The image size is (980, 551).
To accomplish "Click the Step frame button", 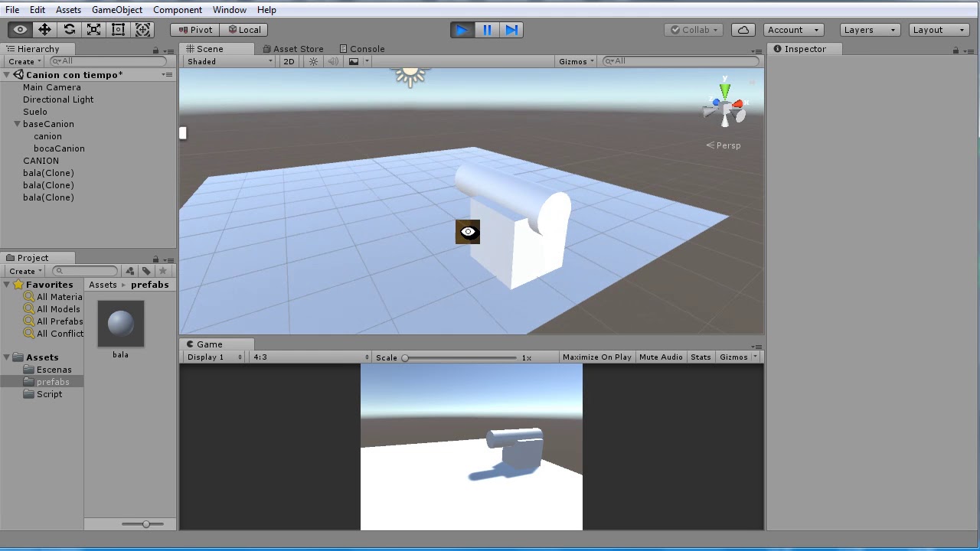I will [x=511, y=30].
